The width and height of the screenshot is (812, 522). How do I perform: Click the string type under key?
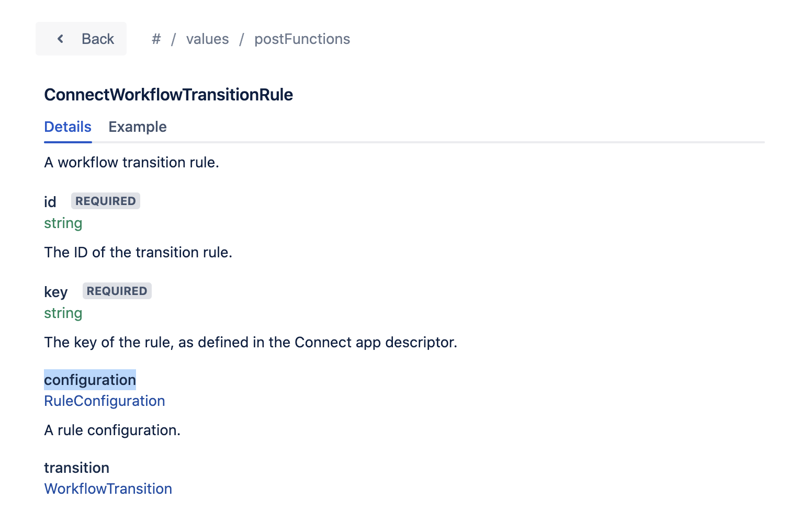point(63,313)
